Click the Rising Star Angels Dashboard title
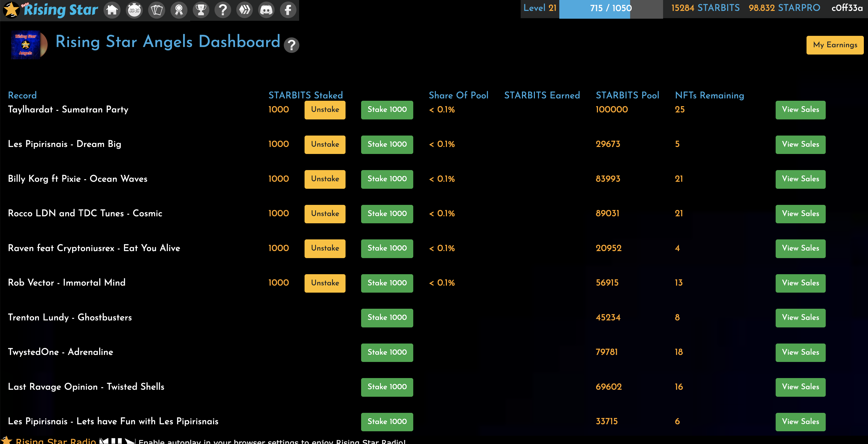 tap(168, 42)
